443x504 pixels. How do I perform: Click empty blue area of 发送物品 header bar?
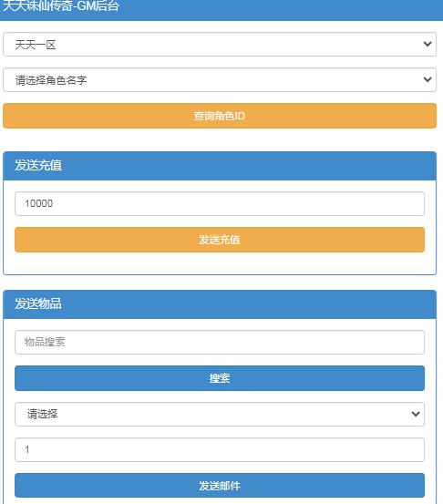[x=248, y=304]
